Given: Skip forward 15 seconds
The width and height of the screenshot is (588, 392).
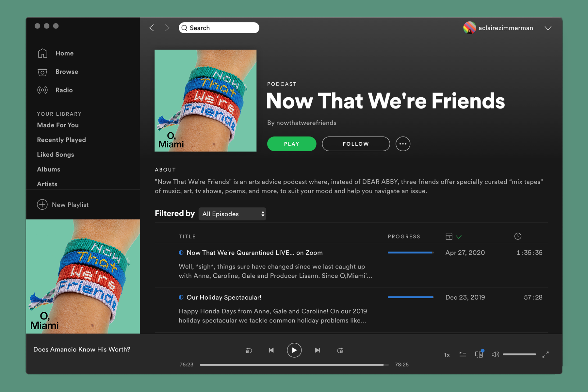Looking at the screenshot, I should pyautogui.click(x=340, y=351).
